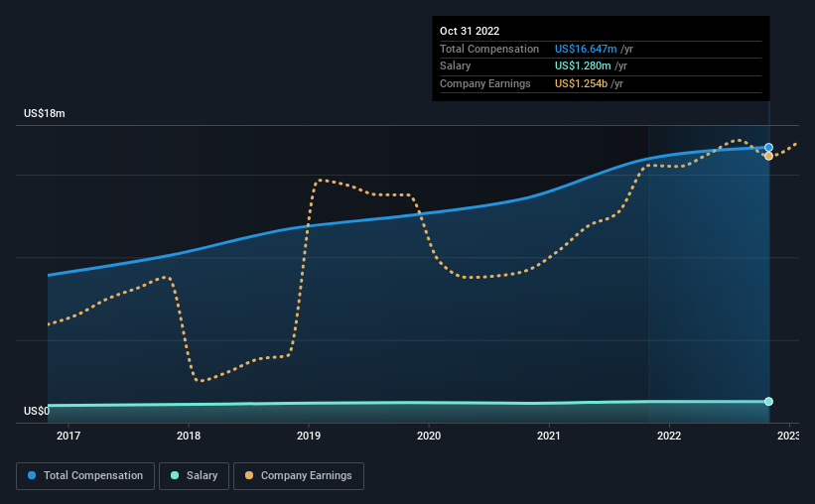Screen dimensions: 815x504
Task: Click the 2019 x-axis label
Action: (x=308, y=436)
